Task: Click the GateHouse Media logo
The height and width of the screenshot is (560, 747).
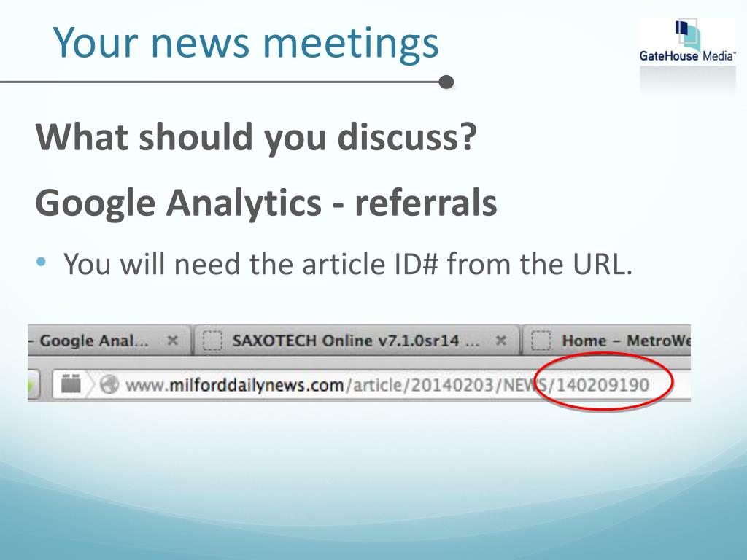Action: click(687, 41)
